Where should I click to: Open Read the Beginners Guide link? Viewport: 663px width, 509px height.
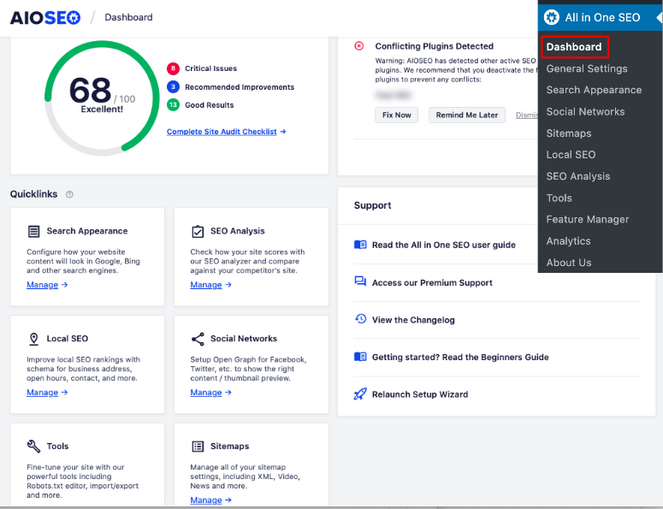coord(460,357)
